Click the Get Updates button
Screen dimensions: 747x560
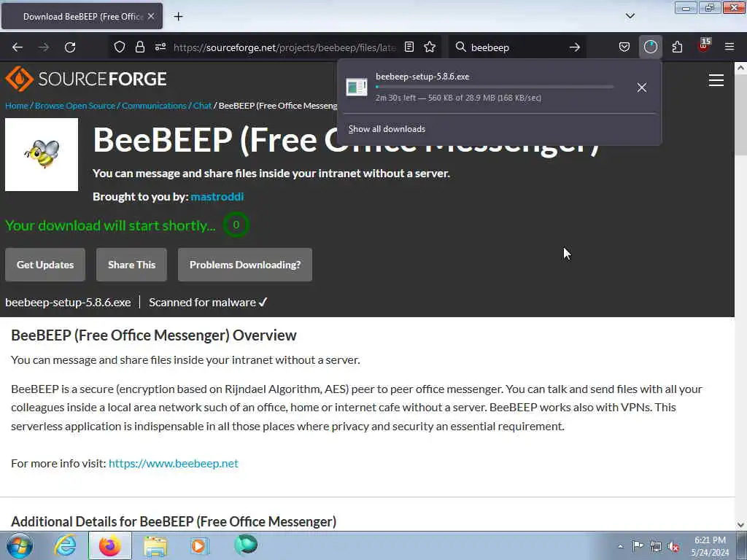click(x=45, y=265)
